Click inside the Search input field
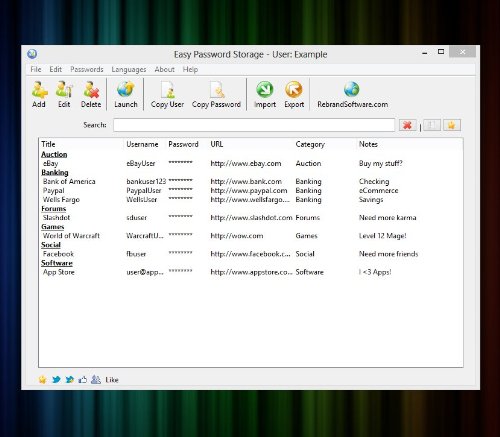The width and height of the screenshot is (500, 437). point(254,125)
